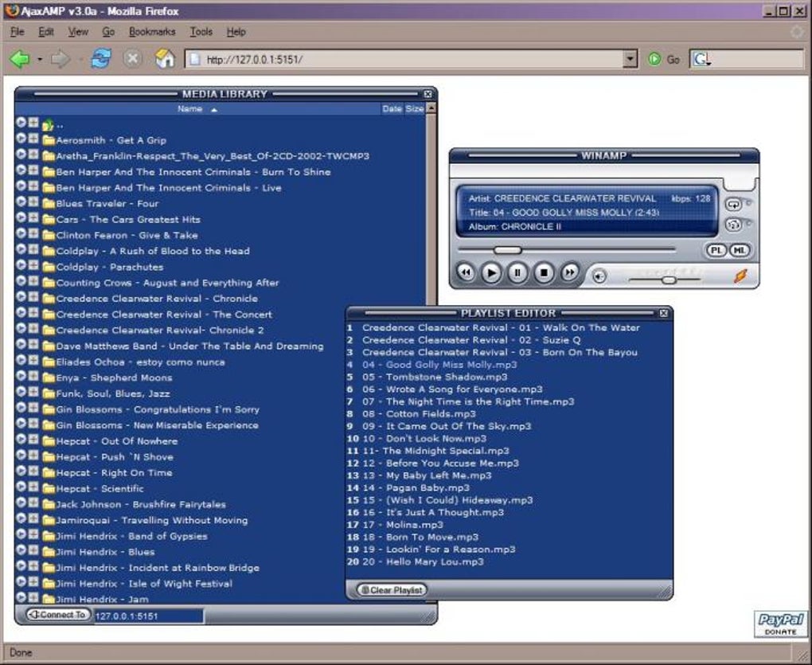Open the Tools menu in Firefox

coord(201,32)
